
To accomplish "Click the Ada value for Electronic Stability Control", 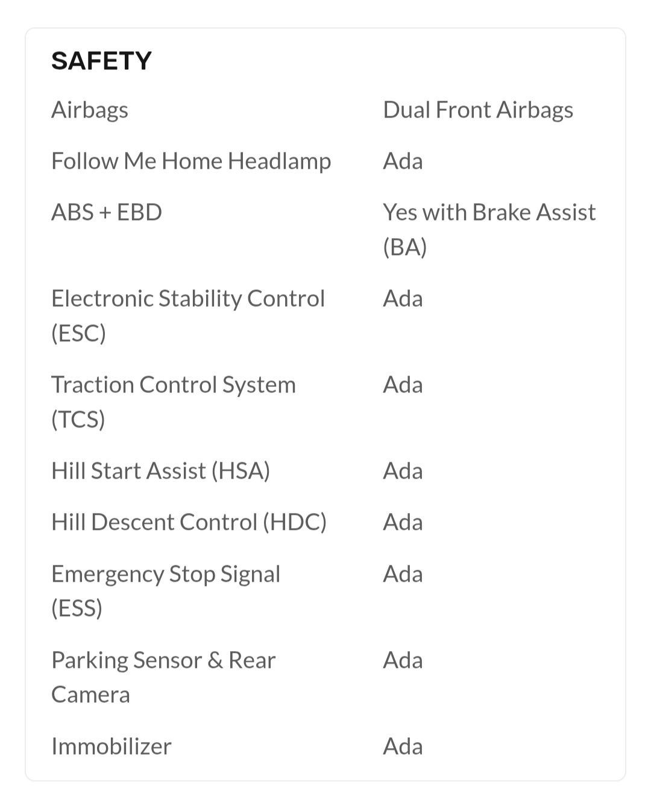I will pyautogui.click(x=403, y=298).
